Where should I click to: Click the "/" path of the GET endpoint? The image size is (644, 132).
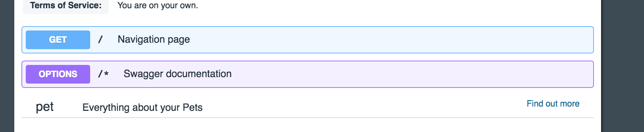coord(101,39)
